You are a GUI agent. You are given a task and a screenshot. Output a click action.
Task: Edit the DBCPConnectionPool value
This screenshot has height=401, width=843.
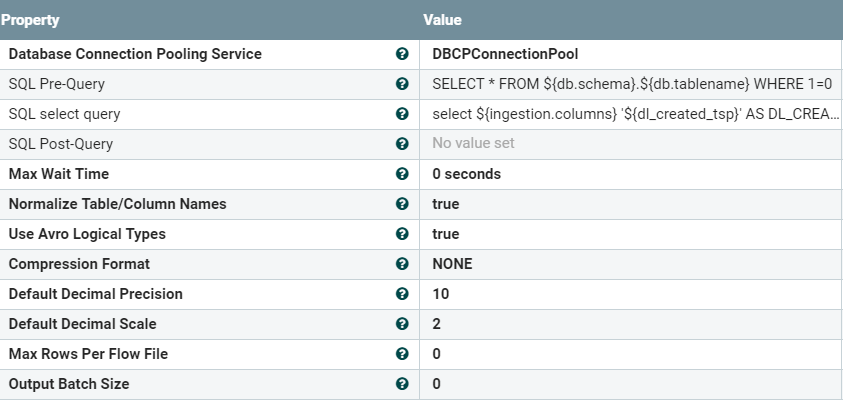(505, 54)
